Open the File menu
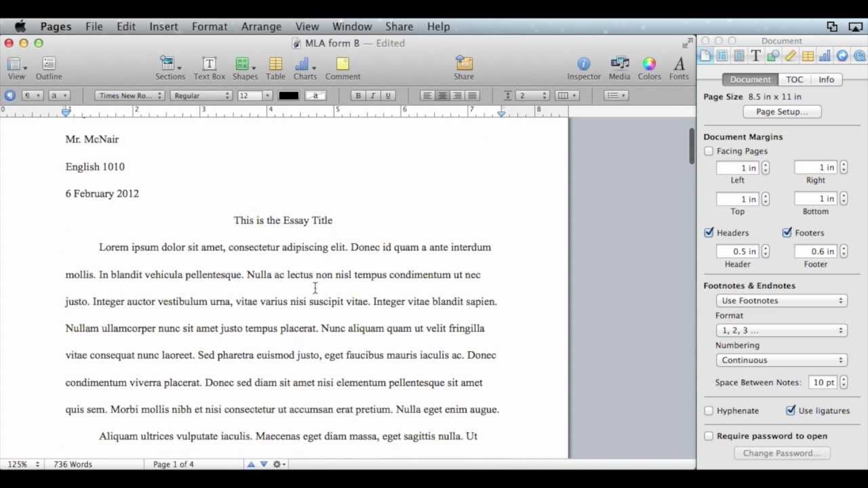The image size is (868, 488). 94,26
